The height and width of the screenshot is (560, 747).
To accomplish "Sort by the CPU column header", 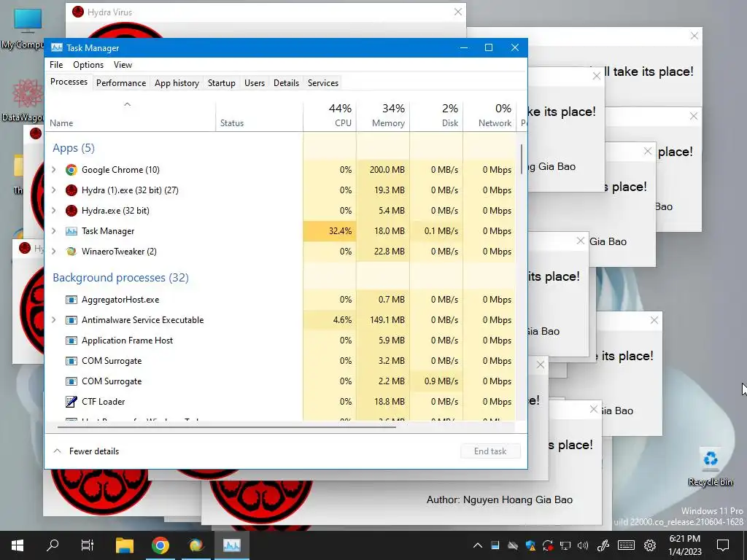I will [330, 116].
